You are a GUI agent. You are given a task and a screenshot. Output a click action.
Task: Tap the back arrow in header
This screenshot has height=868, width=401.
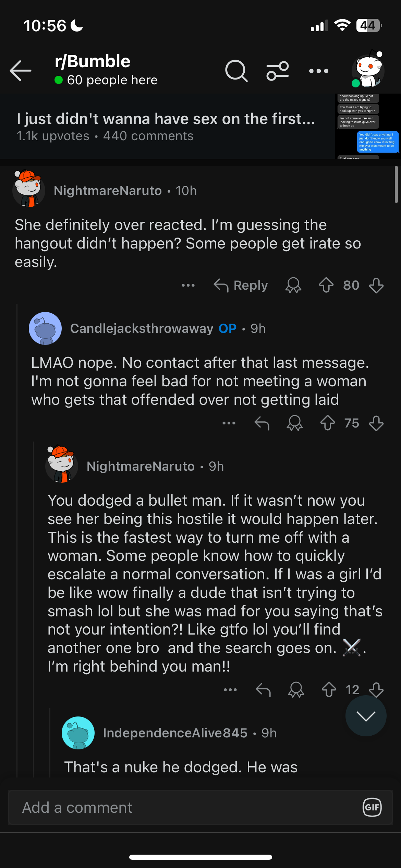[x=21, y=71]
